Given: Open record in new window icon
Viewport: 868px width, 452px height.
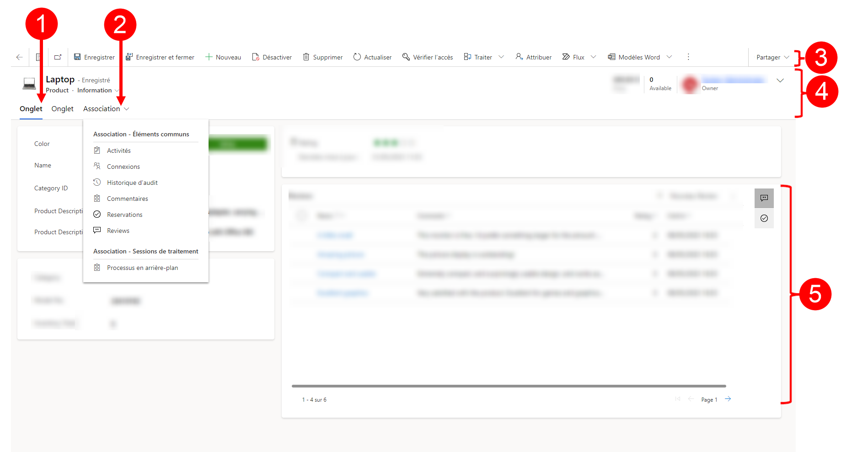Looking at the screenshot, I should (58, 57).
